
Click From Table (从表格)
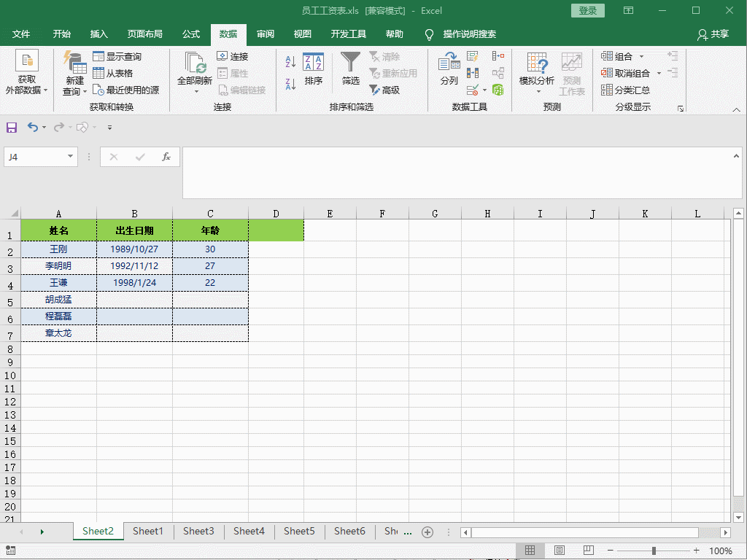[113, 74]
